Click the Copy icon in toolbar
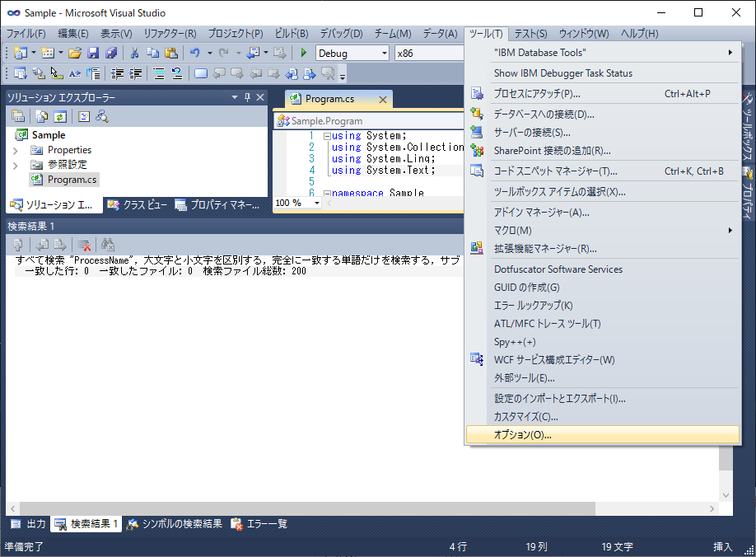Image resolution: width=756 pixels, height=557 pixels. tap(153, 53)
